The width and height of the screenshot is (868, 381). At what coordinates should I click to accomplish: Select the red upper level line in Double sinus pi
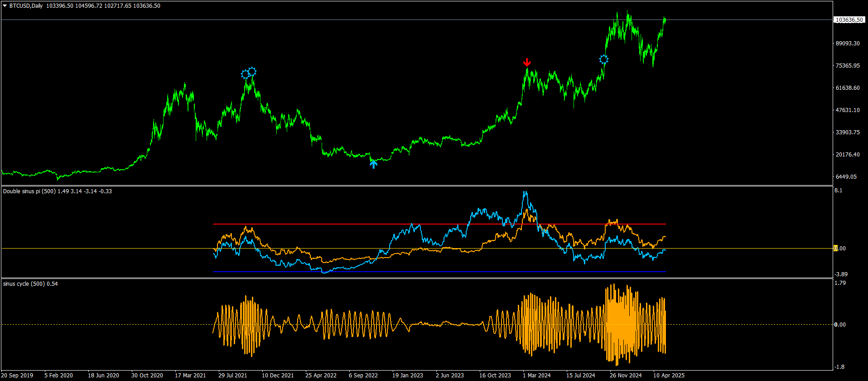point(439,224)
